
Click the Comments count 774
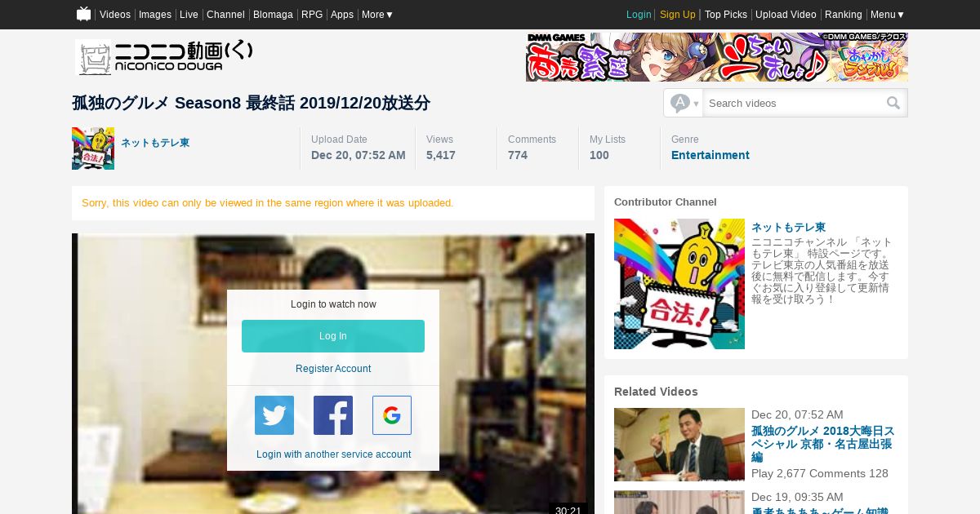(x=518, y=155)
